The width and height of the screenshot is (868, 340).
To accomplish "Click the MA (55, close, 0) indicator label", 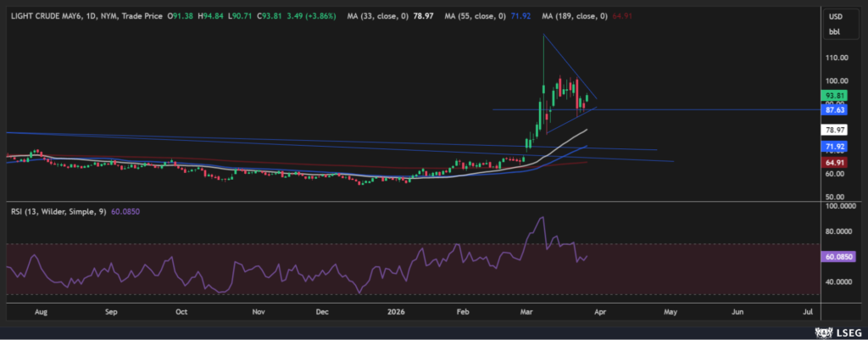I will (x=475, y=17).
